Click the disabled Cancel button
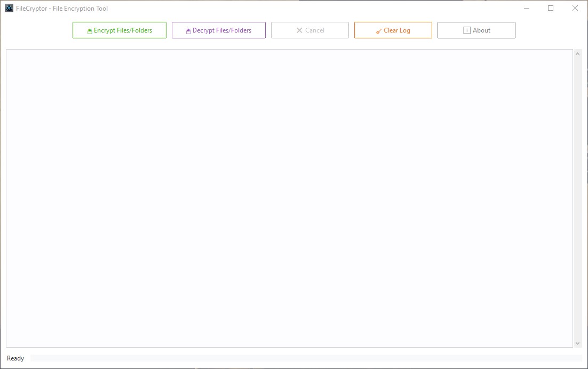This screenshot has height=369, width=588. pos(310,30)
